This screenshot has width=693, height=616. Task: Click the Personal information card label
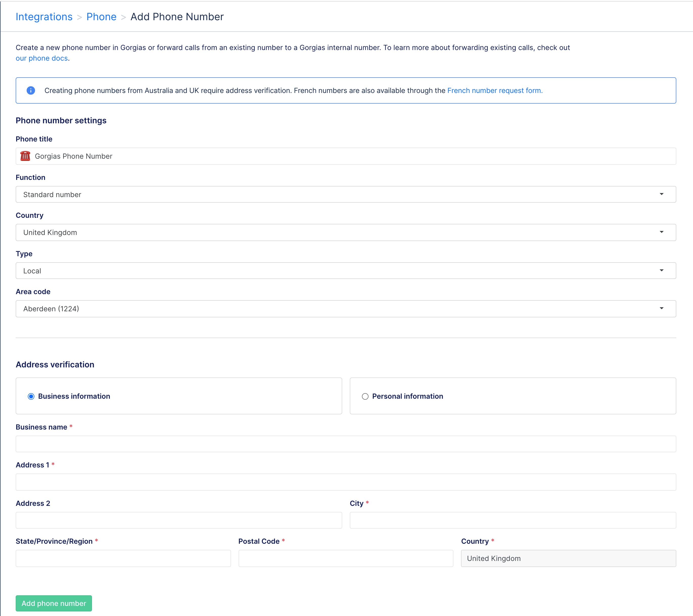pyautogui.click(x=408, y=396)
